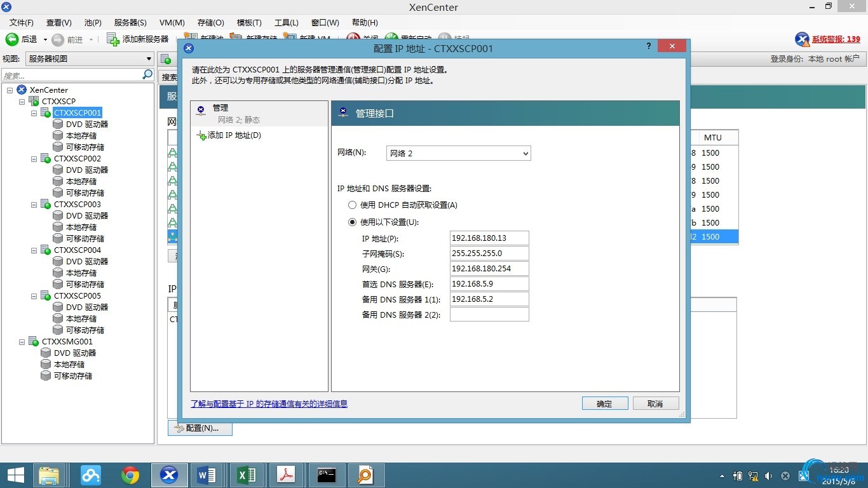Viewport: 868px width, 488px height.
Task: Click the Back (后退) arrow icon
Action: (x=11, y=39)
